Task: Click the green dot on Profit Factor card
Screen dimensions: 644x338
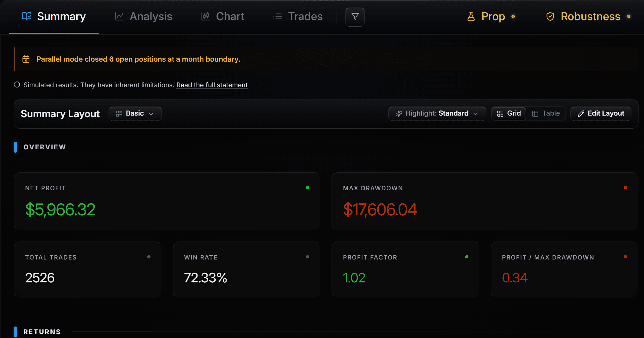Action: pyautogui.click(x=467, y=257)
